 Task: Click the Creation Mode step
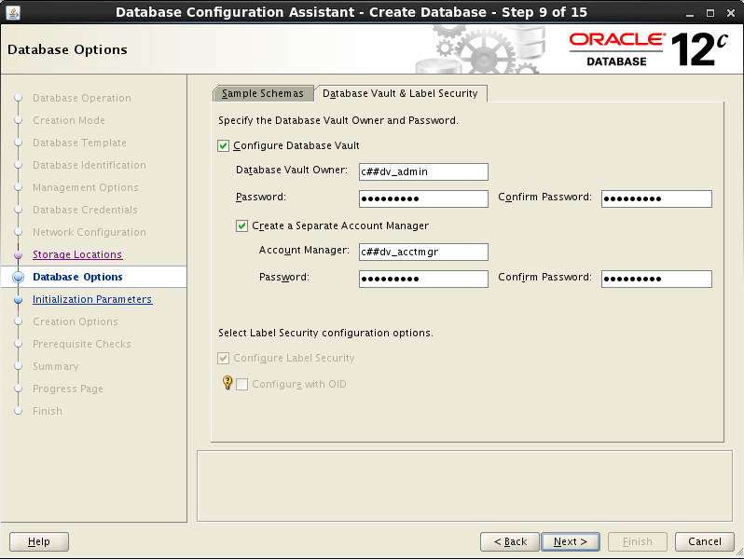[69, 120]
